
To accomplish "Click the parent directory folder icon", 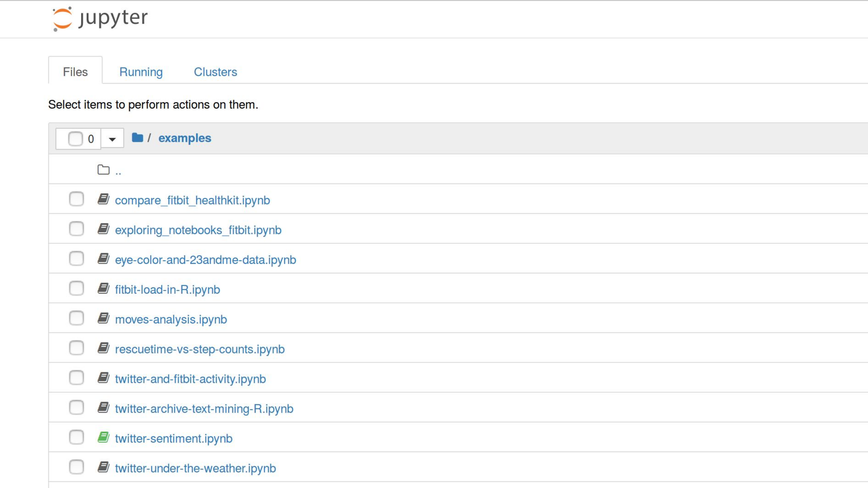I will (104, 170).
